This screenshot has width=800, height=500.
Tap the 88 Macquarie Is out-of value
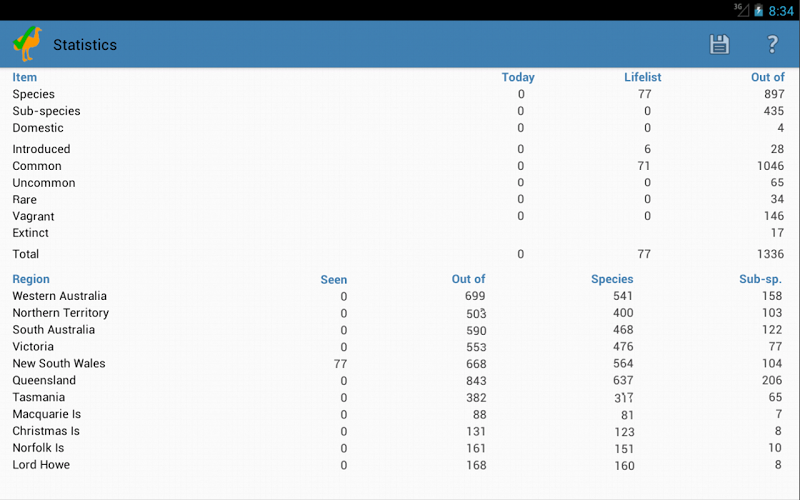pyautogui.click(x=480, y=415)
